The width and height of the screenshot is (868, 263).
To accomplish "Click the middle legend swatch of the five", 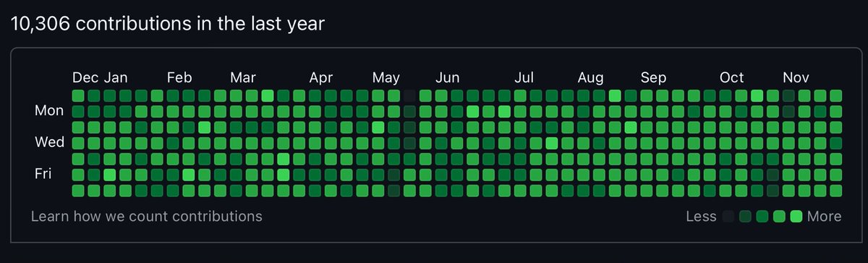I will click(x=762, y=216).
